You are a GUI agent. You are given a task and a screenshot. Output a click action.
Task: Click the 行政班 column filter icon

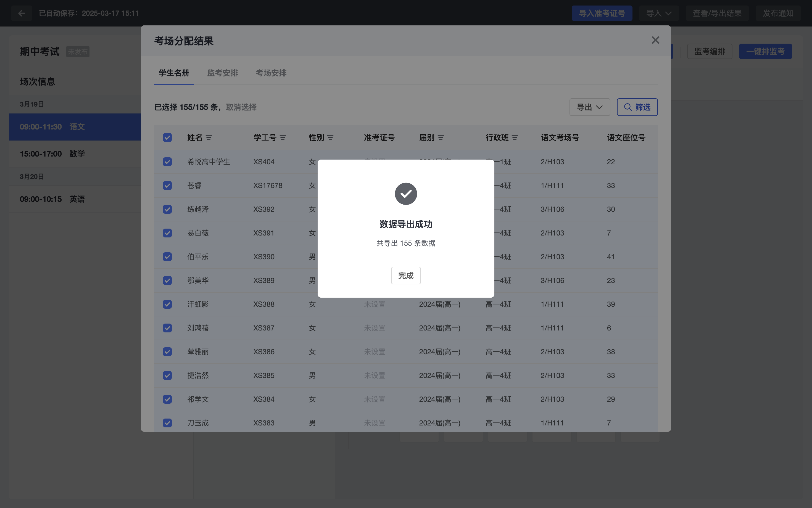coord(515,137)
